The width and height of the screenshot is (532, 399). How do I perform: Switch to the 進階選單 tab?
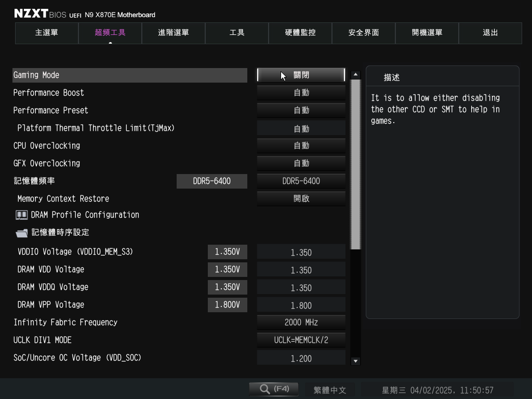[174, 33]
